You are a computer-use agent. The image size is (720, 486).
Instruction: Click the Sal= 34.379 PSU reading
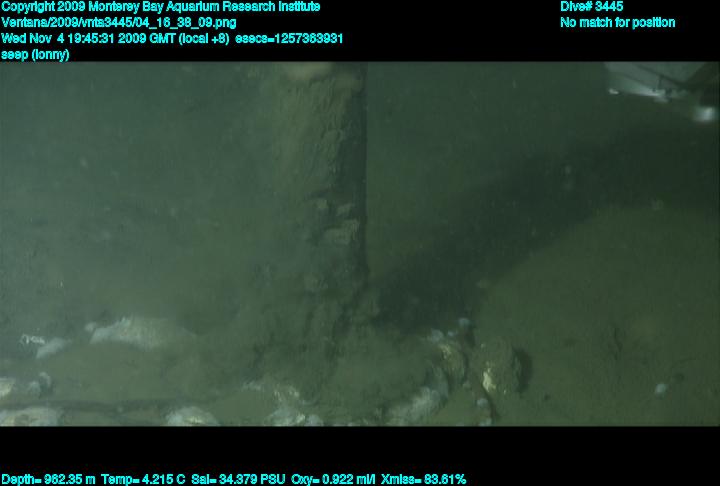pyautogui.click(x=238, y=480)
